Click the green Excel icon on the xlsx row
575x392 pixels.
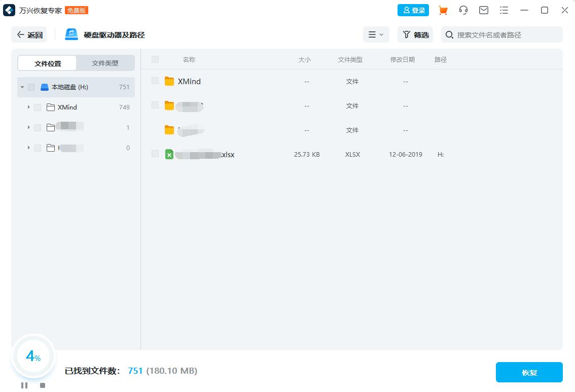pyautogui.click(x=169, y=154)
